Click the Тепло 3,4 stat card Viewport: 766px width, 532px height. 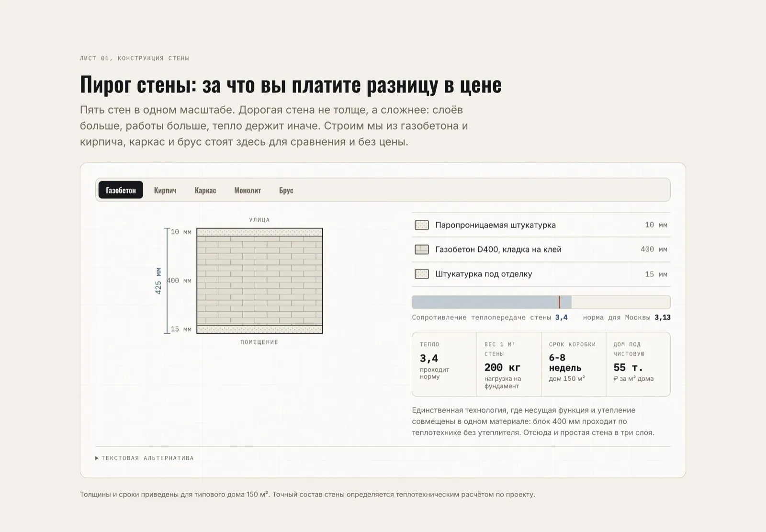point(444,364)
